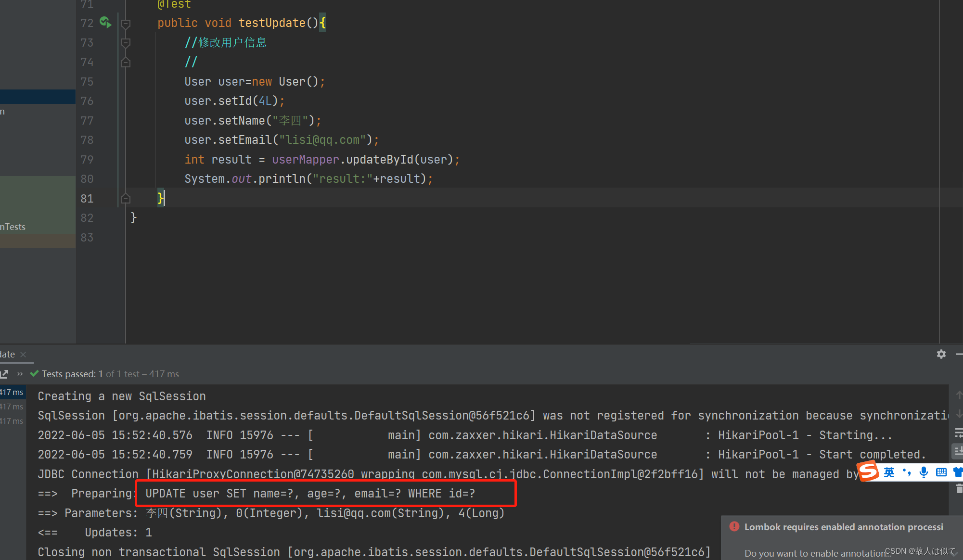Select the Run tab ending in 'late'

pyautogui.click(x=7, y=354)
